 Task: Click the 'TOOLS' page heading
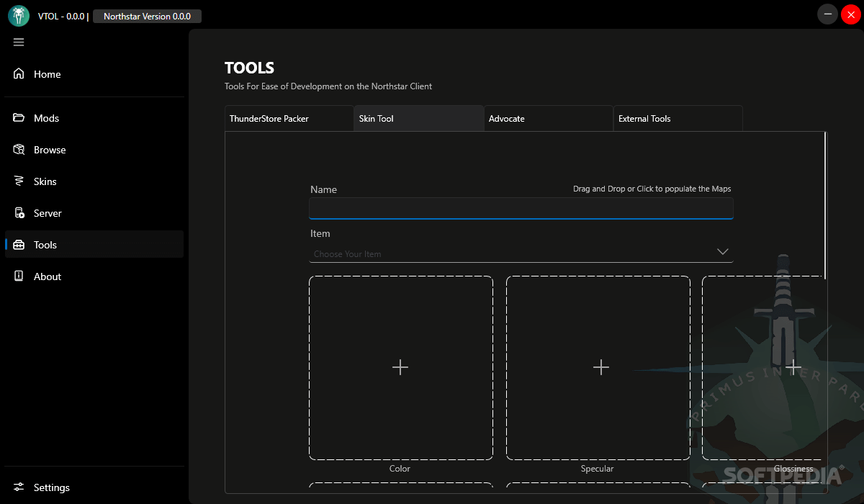249,68
